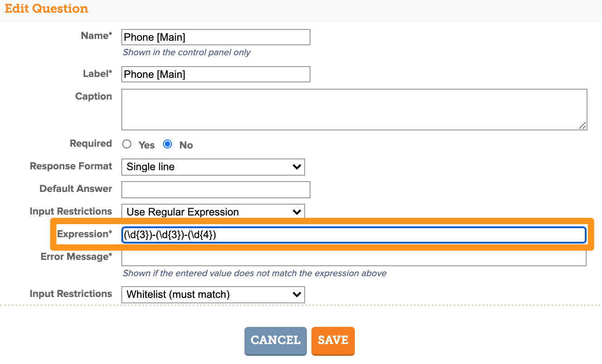Open the Use Regular Expression dropdown
Viewport: 602px width, 364px height.
pos(213,212)
